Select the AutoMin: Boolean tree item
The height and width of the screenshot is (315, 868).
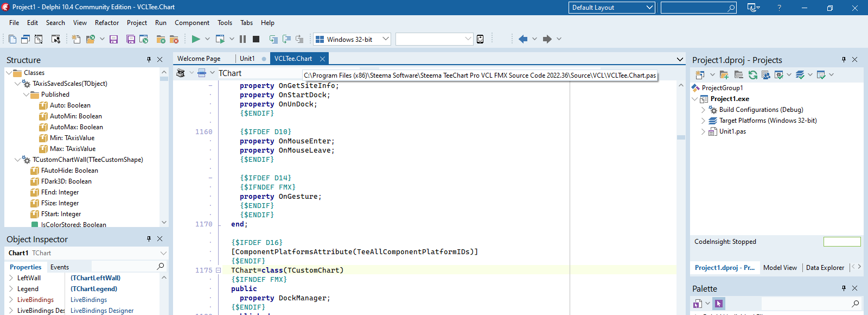coord(76,116)
